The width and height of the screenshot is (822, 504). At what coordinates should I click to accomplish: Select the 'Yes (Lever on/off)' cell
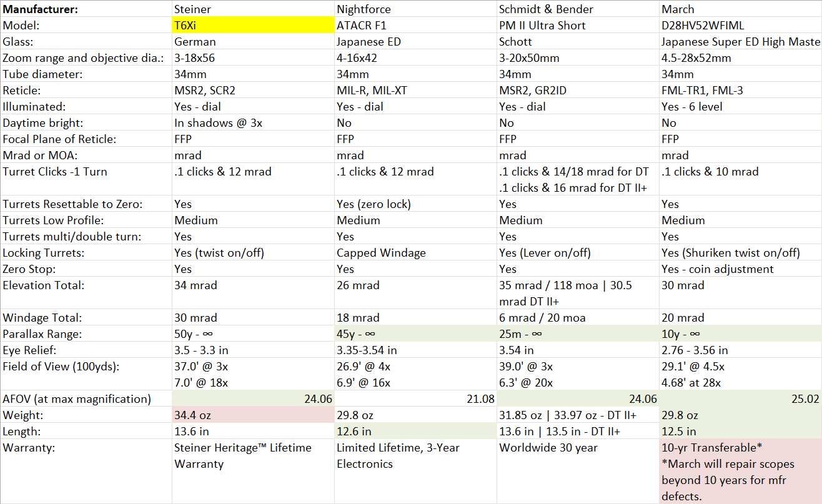(x=578, y=253)
